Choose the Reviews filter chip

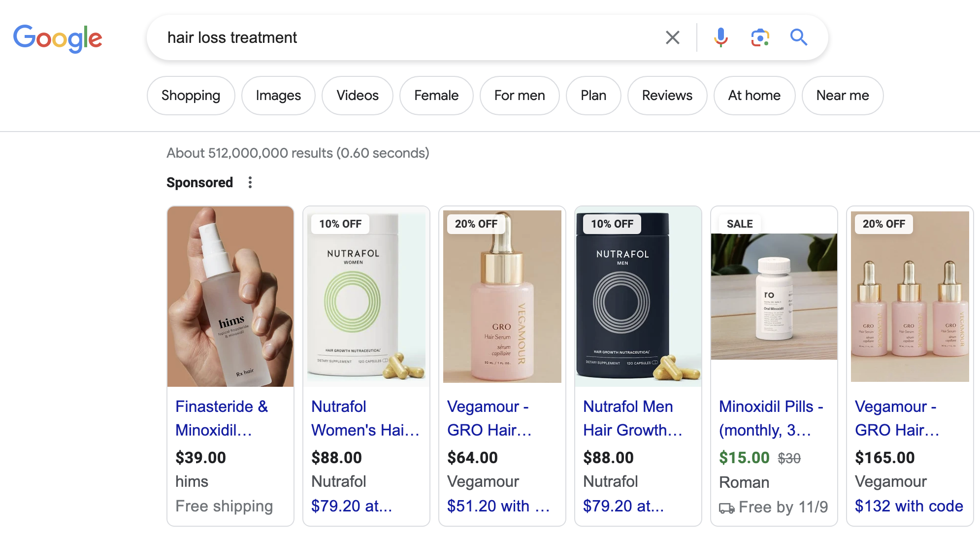[667, 96]
